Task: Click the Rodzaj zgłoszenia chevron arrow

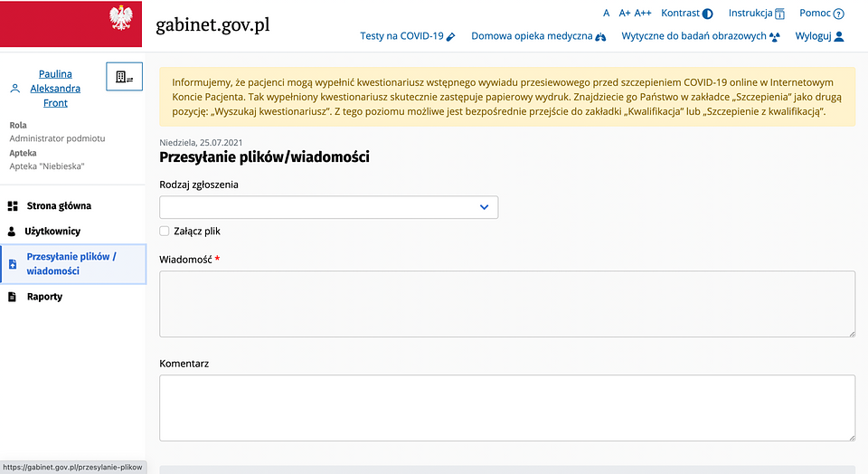Action: tap(485, 207)
